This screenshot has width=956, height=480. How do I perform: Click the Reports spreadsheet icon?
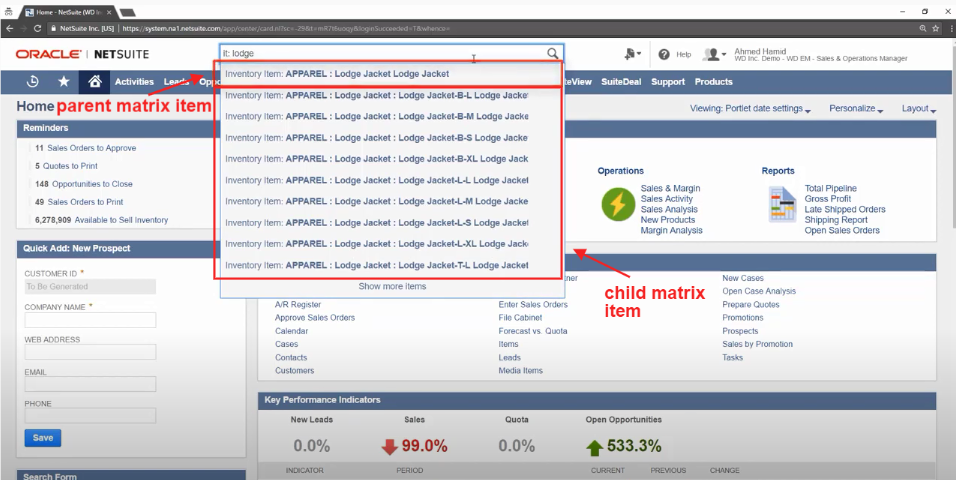point(782,204)
